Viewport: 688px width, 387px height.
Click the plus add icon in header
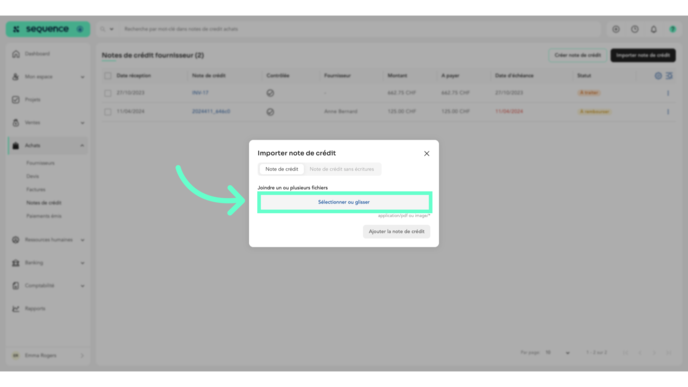click(x=616, y=29)
